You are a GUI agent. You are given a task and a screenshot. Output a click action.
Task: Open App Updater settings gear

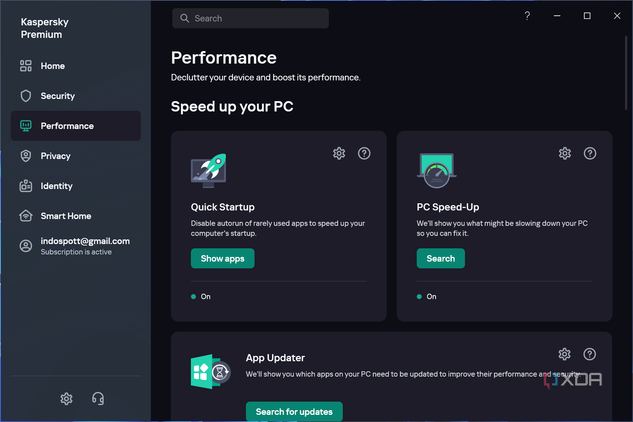click(x=564, y=354)
